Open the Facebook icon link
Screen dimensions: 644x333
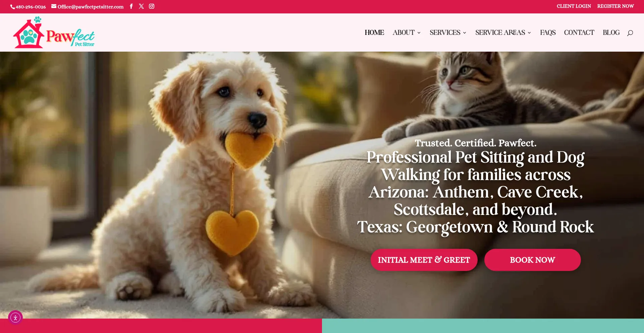(x=131, y=6)
